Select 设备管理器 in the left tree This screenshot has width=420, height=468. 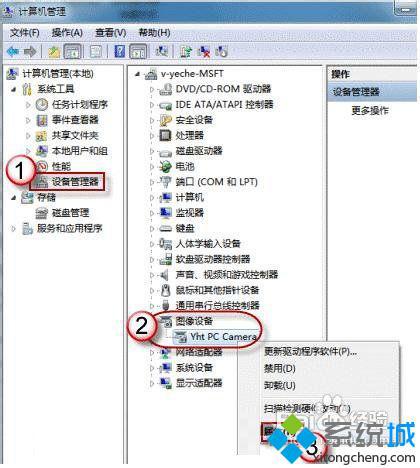75,182
